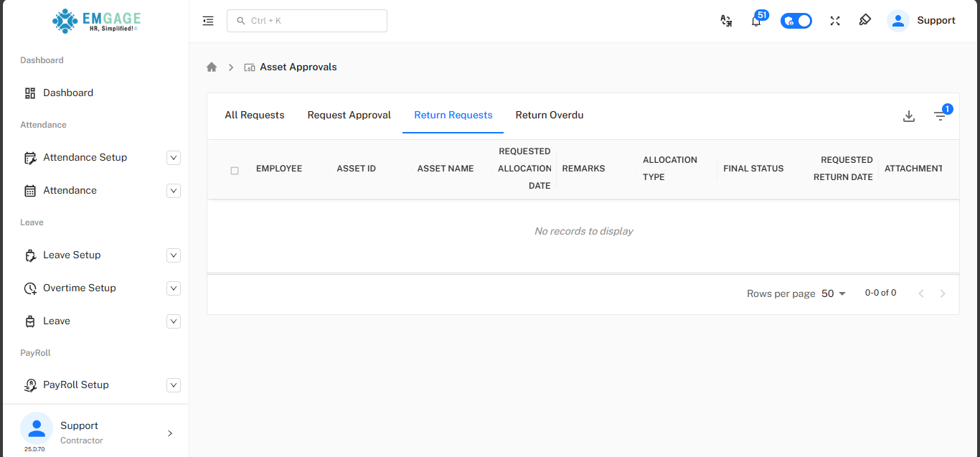Switch to the All Requests tab

tap(255, 115)
